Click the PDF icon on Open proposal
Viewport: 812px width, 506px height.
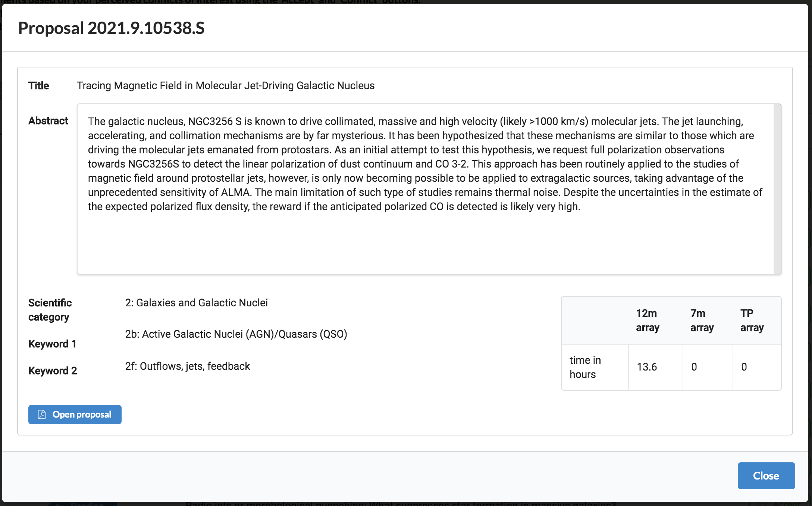(42, 415)
